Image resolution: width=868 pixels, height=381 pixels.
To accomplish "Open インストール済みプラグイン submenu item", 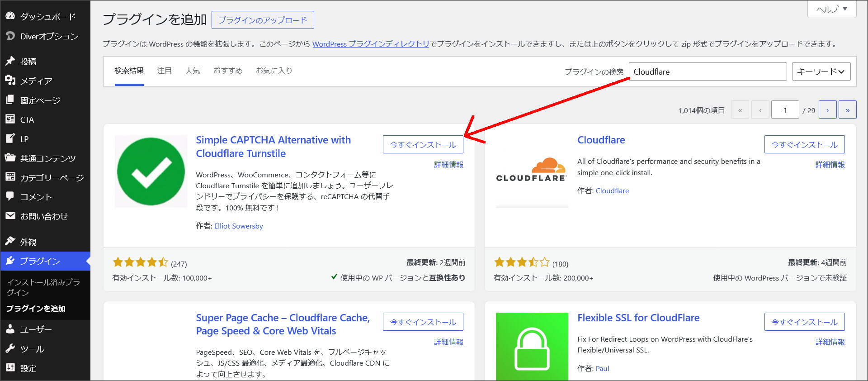I will click(43, 287).
